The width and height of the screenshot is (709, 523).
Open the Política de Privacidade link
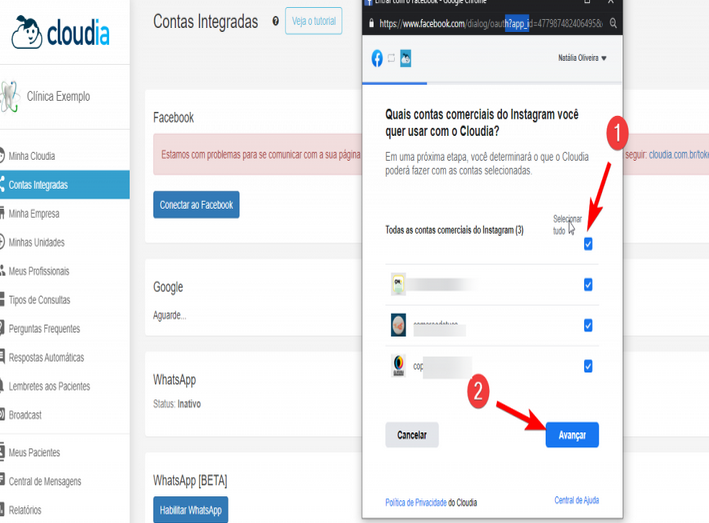pos(416,502)
